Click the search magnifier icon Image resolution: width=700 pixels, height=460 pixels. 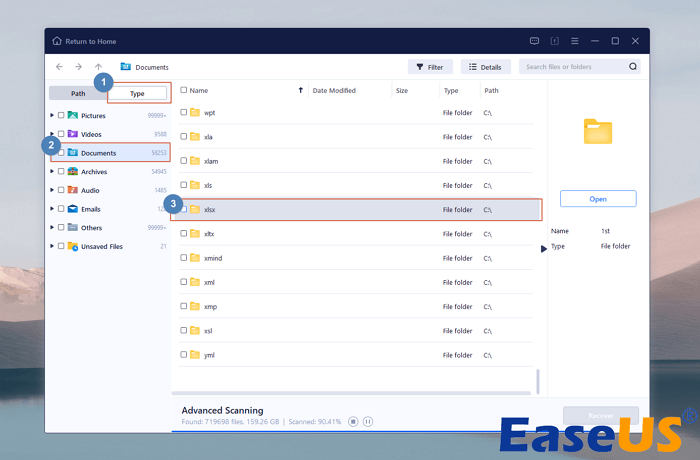pyautogui.click(x=633, y=67)
